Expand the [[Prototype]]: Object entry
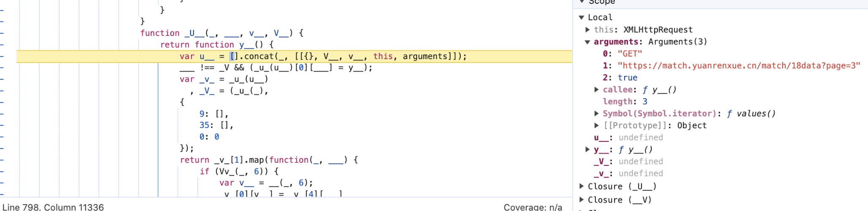This screenshot has height=211, width=868. click(x=596, y=125)
